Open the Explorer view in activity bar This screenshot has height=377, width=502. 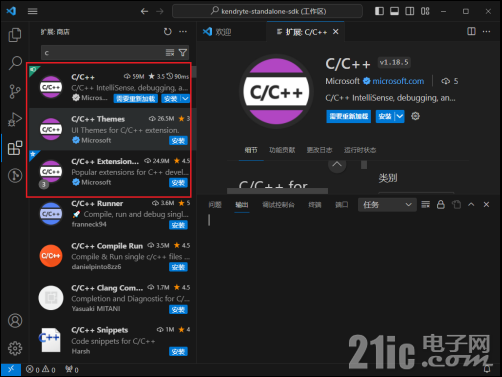[x=15, y=35]
